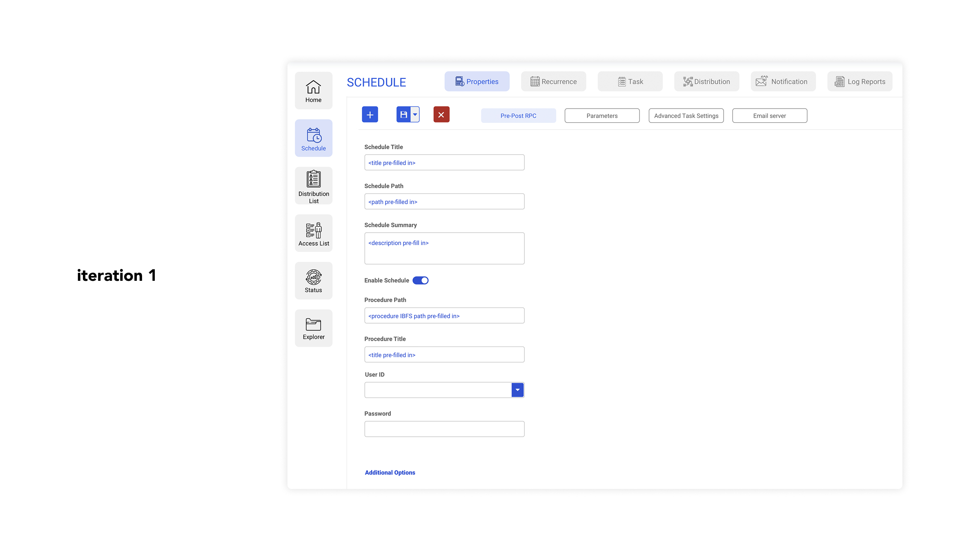Click the save floppy disk icon
The image size is (980, 551).
pos(403,115)
